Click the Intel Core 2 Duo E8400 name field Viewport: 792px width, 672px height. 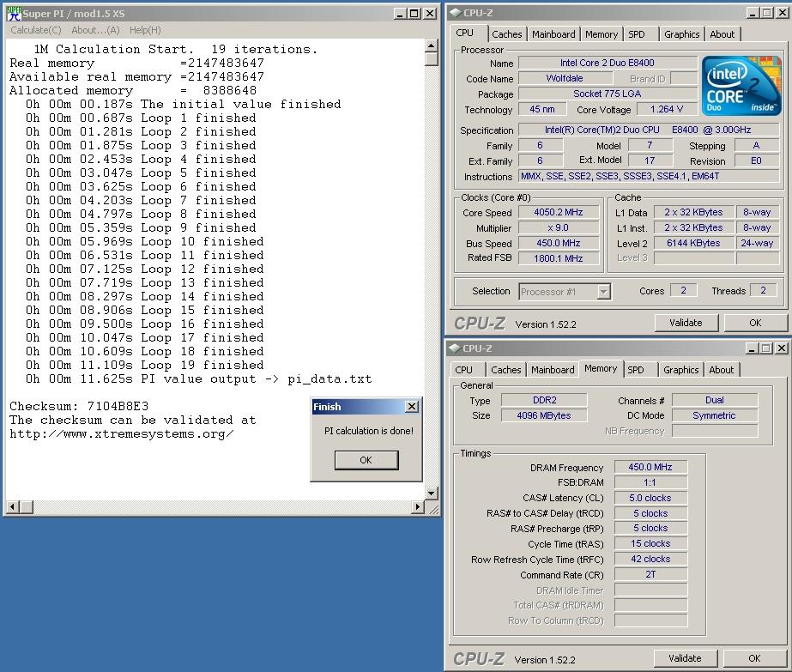(x=608, y=63)
